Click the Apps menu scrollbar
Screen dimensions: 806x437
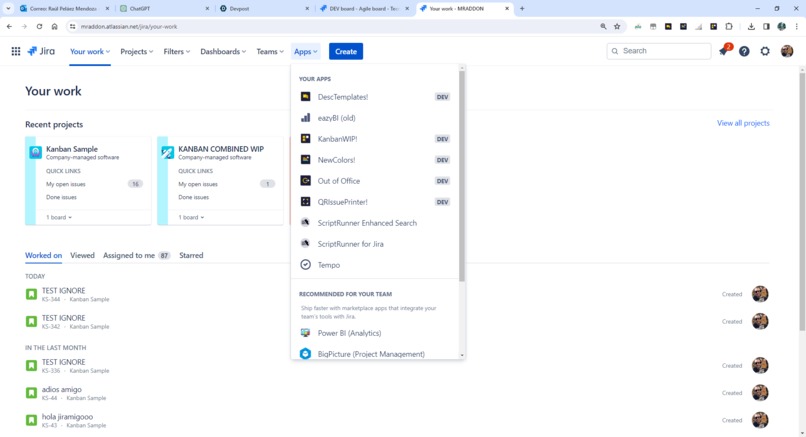pyautogui.click(x=462, y=176)
